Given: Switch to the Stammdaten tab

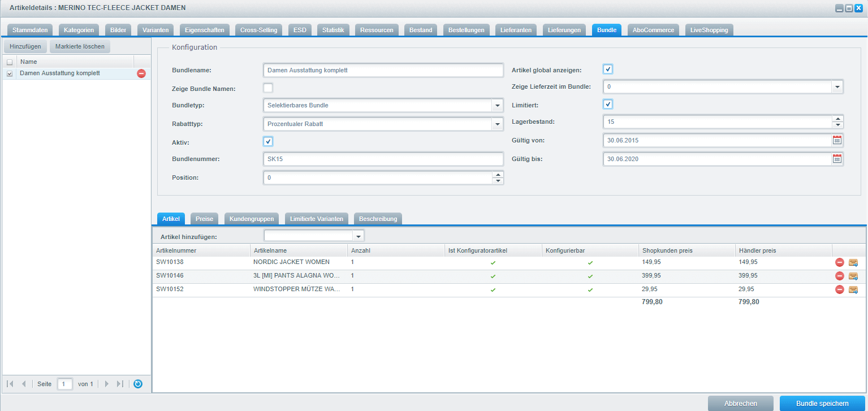Looking at the screenshot, I should [x=30, y=30].
